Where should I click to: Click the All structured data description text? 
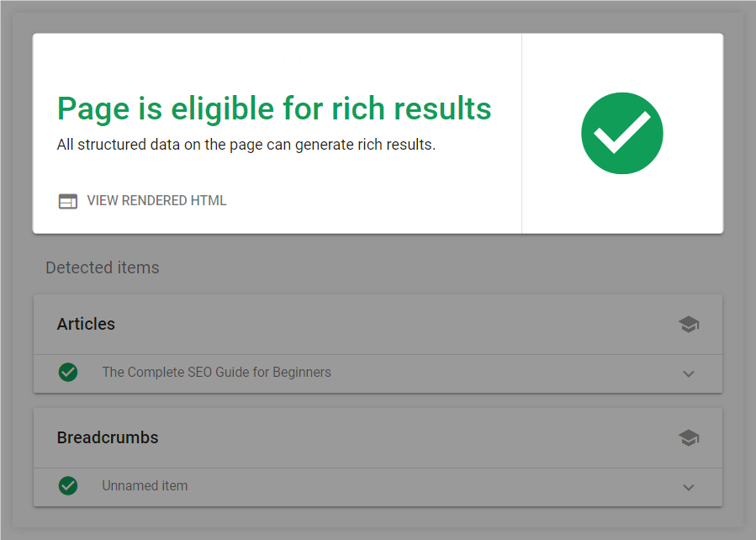point(246,145)
